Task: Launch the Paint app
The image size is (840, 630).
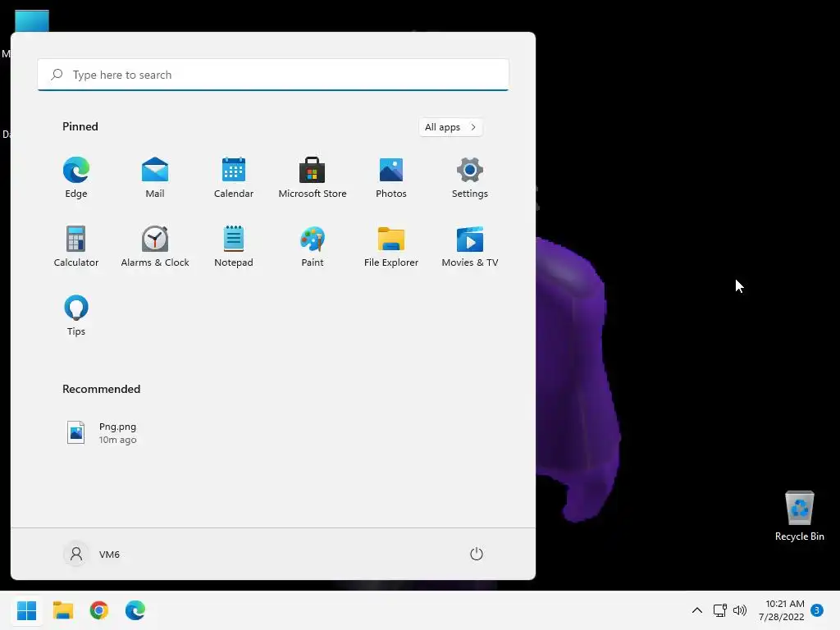Action: click(313, 246)
